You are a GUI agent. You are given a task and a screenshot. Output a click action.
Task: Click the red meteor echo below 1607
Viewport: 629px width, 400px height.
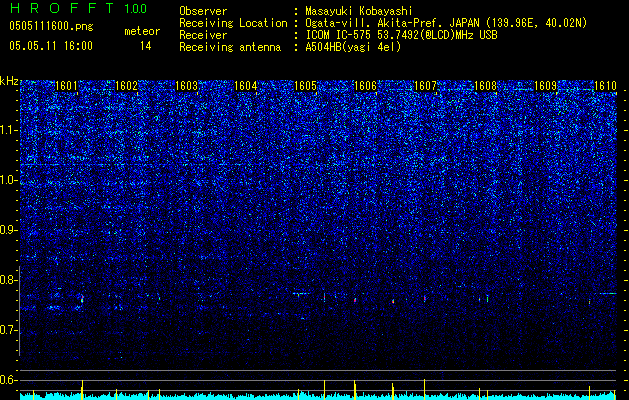pos(424,298)
